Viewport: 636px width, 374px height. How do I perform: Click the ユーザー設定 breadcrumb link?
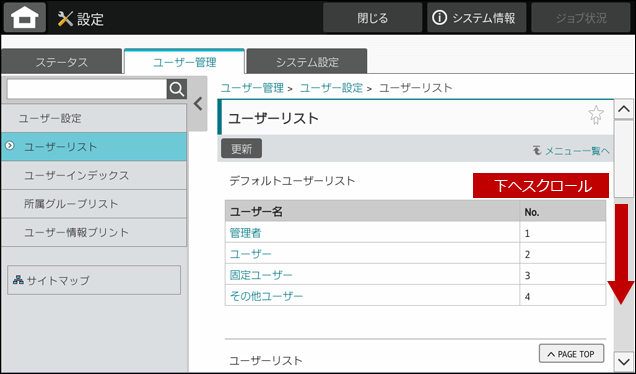click(x=331, y=88)
